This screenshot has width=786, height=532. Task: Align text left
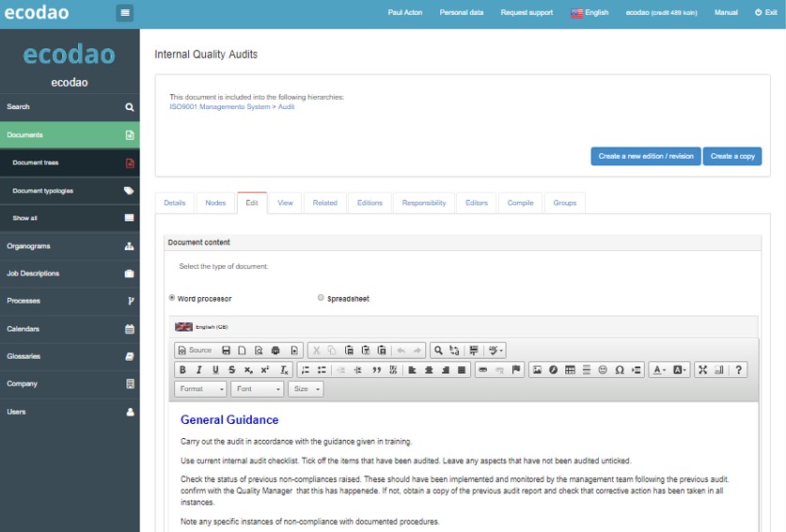(412, 369)
